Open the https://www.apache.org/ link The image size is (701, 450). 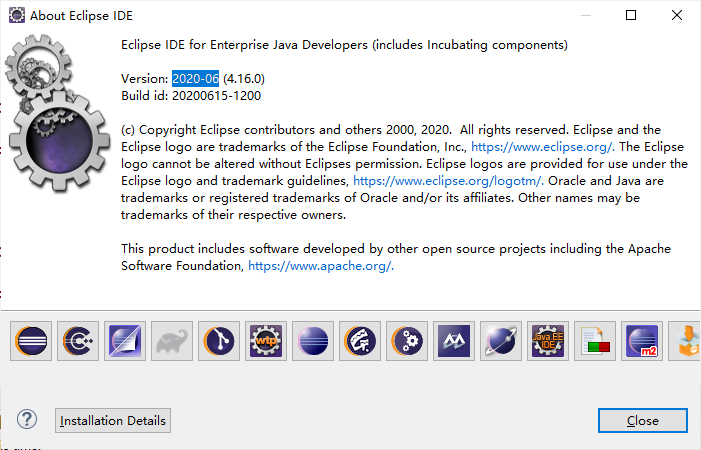point(321,265)
